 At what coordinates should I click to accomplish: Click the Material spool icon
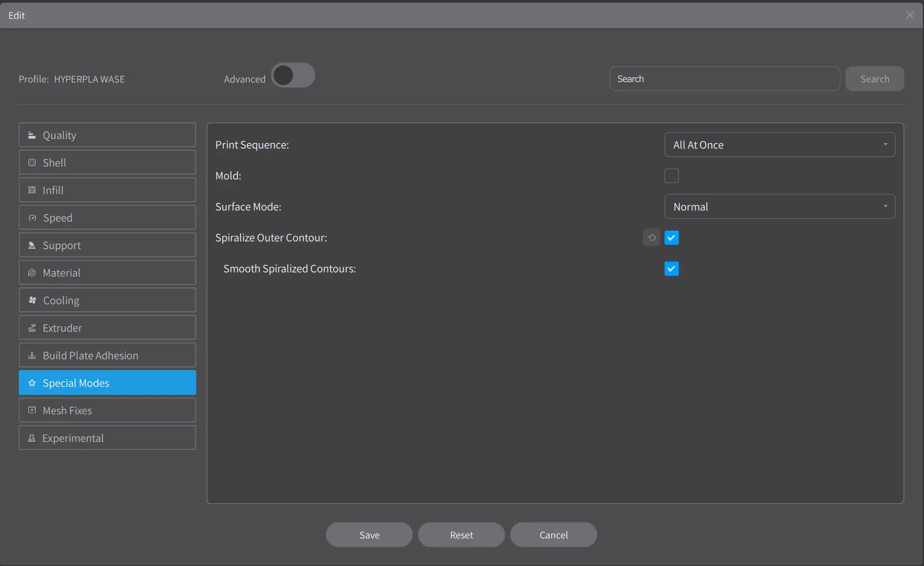pyautogui.click(x=32, y=273)
